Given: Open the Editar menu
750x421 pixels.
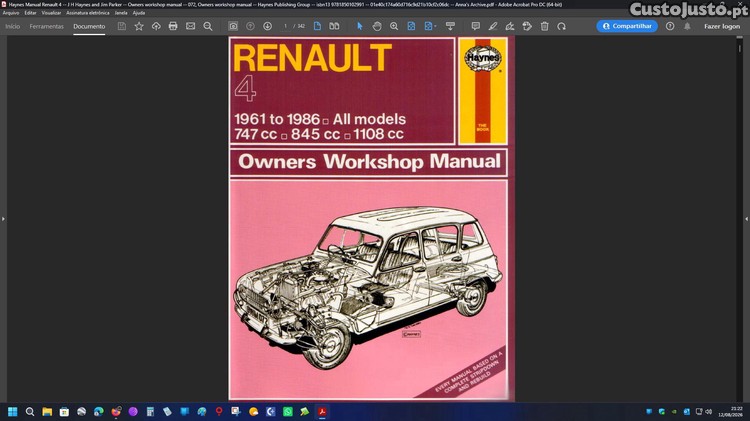Looking at the screenshot, I should (30, 13).
